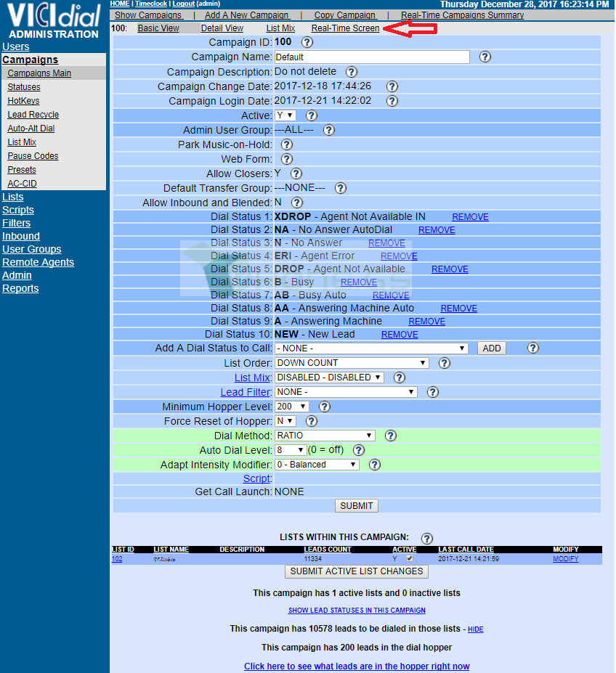Screen dimensions: 616x673
Task: Click the Script field label link
Action: coord(257,478)
